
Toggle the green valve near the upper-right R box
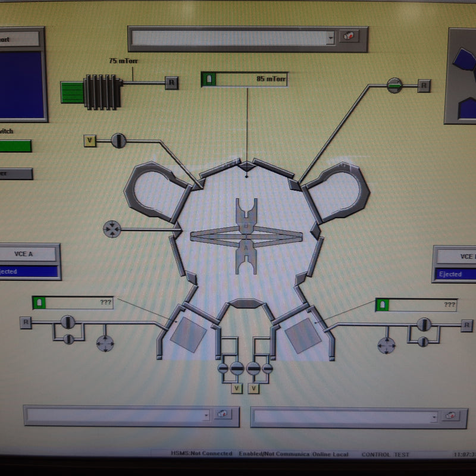coord(394,85)
